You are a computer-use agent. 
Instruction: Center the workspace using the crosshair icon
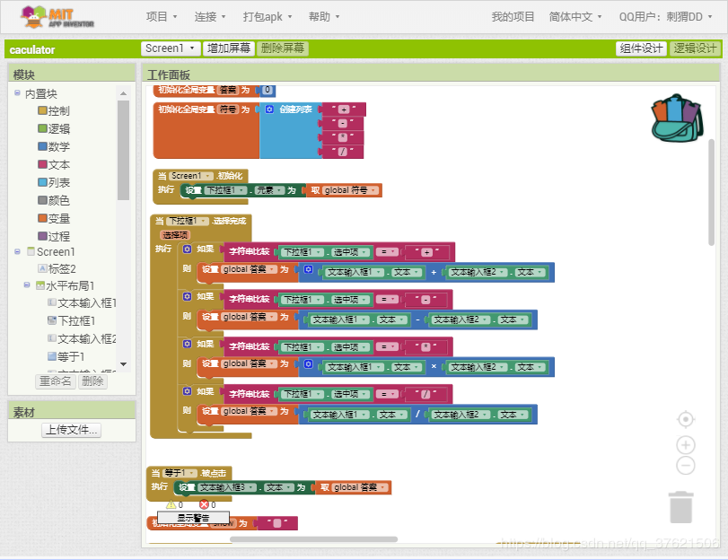pyautogui.click(x=686, y=419)
